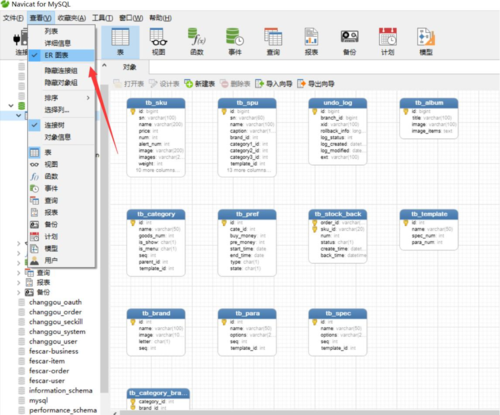The height and width of the screenshot is (415, 500).
Task: Expand the 查询 tree node chevron
Action: point(19,273)
